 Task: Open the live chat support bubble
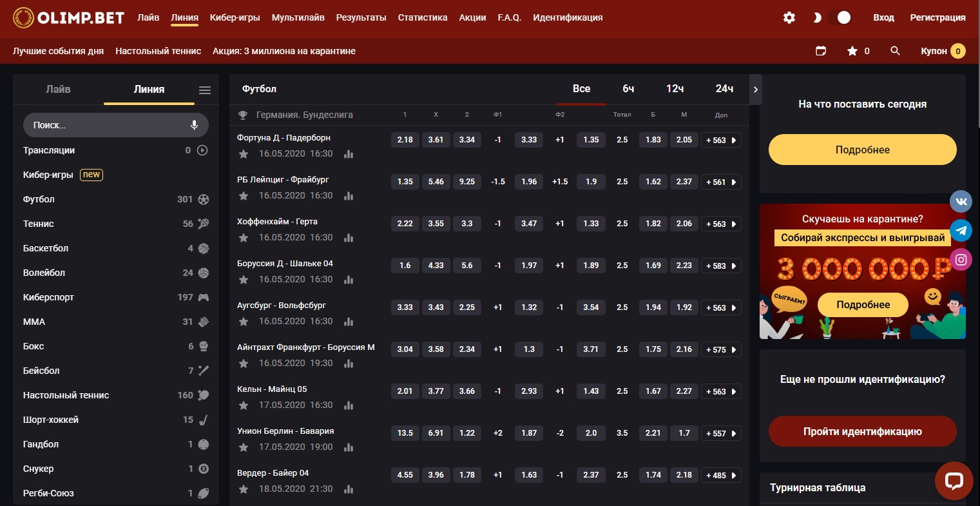(953, 480)
